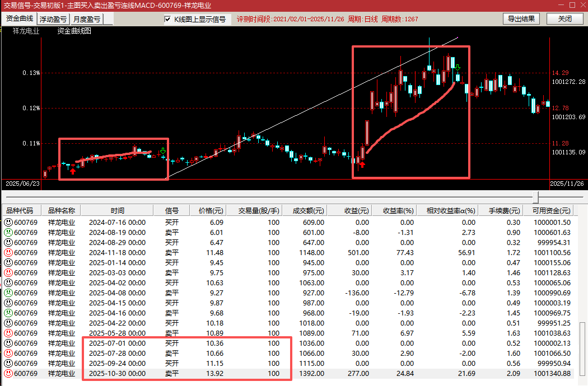Click the profit cell -136.00
Image resolution: width=588 pixels, height=386 pixels.
[x=357, y=293]
